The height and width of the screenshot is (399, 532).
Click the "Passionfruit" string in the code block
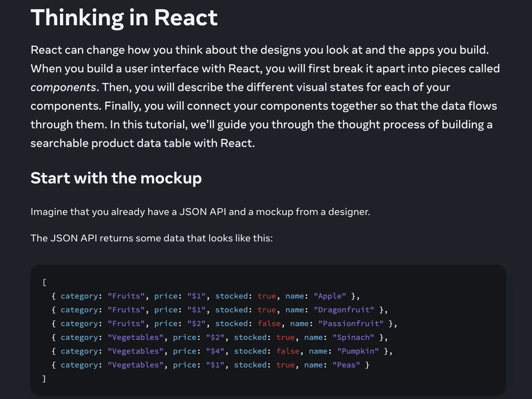point(351,324)
